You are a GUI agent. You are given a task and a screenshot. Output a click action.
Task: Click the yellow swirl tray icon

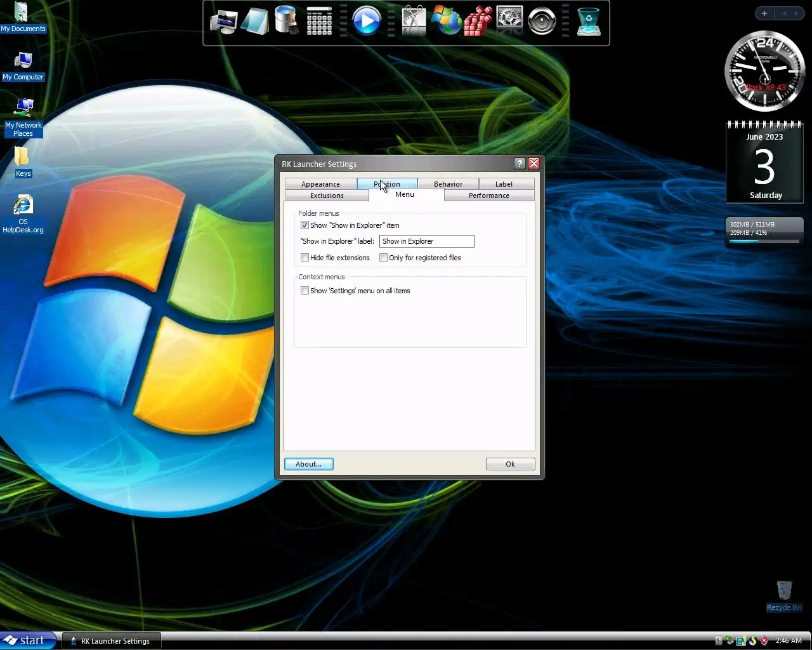(x=753, y=640)
